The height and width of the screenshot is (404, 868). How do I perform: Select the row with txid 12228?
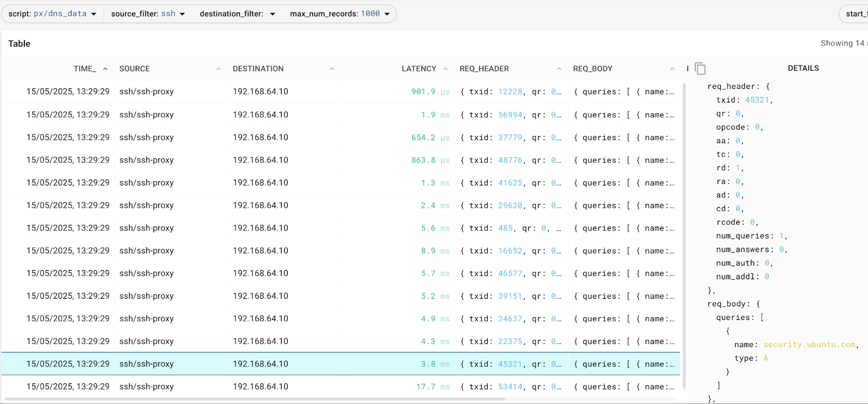tap(340, 92)
